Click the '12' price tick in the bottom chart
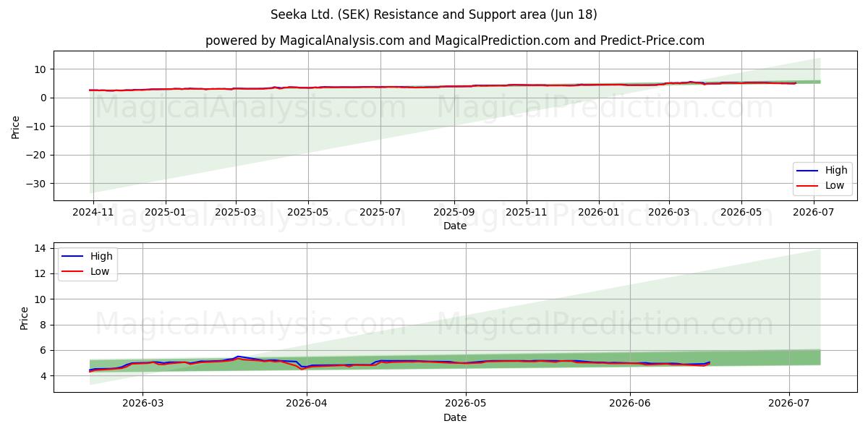The height and width of the screenshot is (434, 868). [x=42, y=273]
